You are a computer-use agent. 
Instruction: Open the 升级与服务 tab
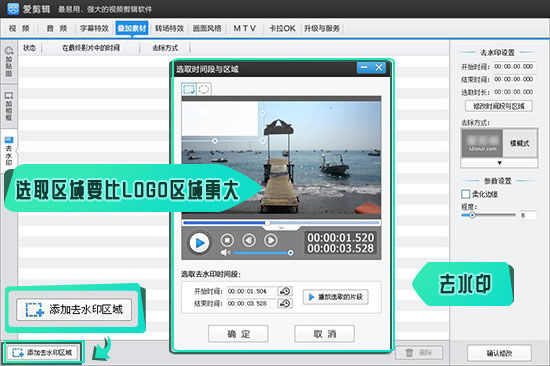pyautogui.click(x=322, y=28)
